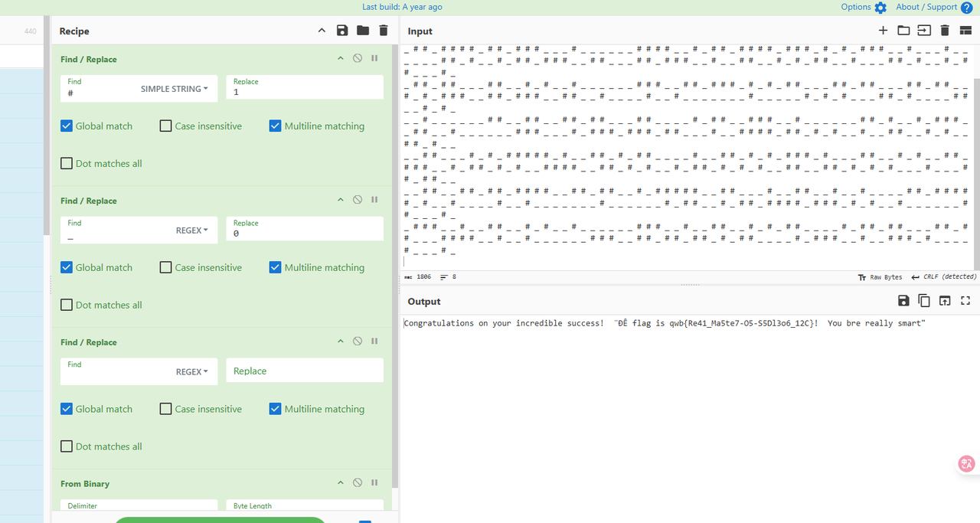
Task: Collapse the From Binary operation
Action: pos(341,483)
